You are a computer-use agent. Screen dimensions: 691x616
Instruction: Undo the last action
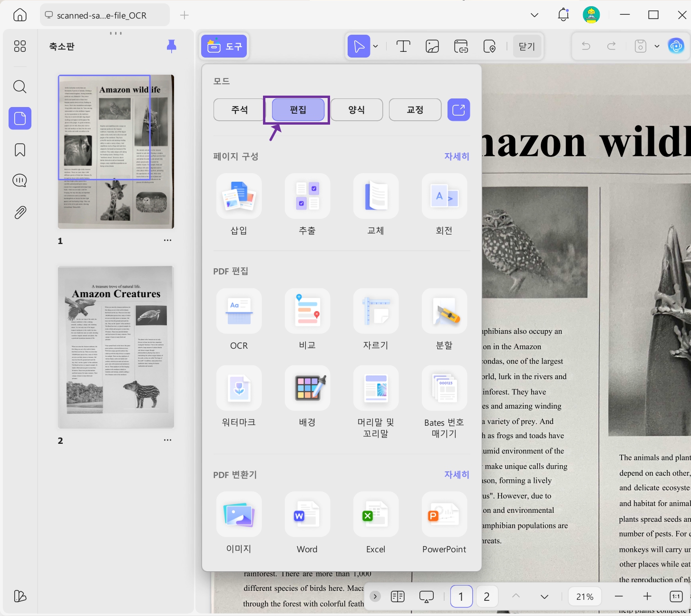click(586, 46)
